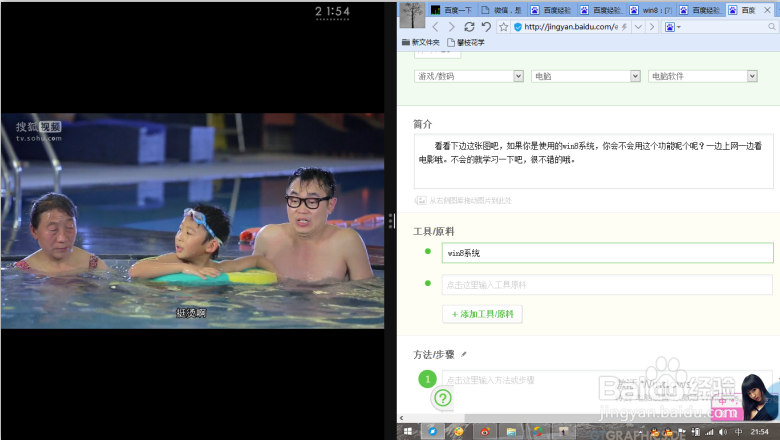This screenshot has width=780, height=440.
Task: Click the empty 点击这里输入工具原料 field
Action: point(607,285)
